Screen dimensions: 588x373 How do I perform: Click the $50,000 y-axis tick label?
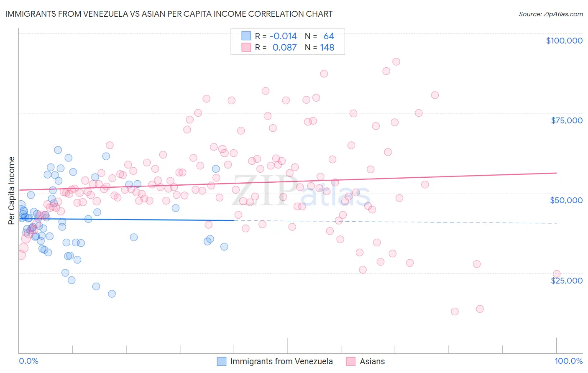pos(566,200)
